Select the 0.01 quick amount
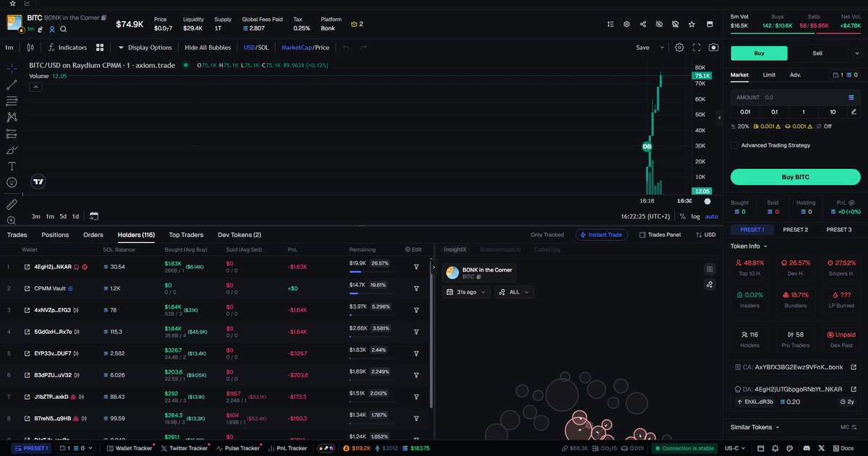The width and height of the screenshot is (868, 456). coord(745,112)
